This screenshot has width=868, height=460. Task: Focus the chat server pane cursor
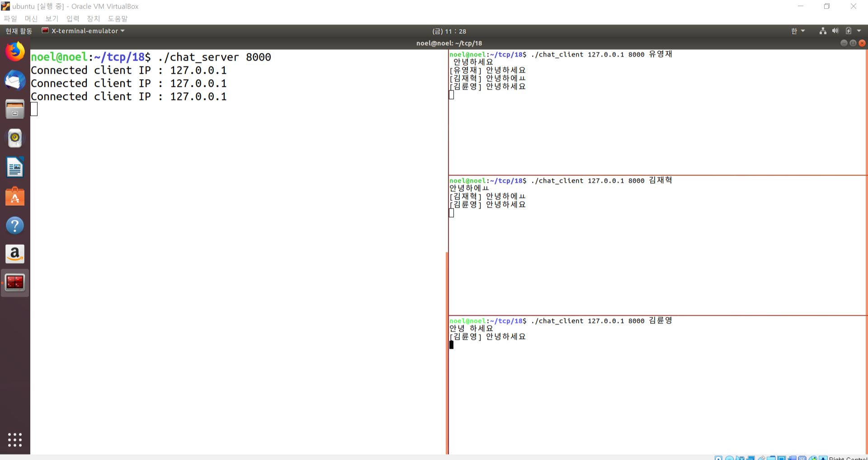(x=34, y=109)
